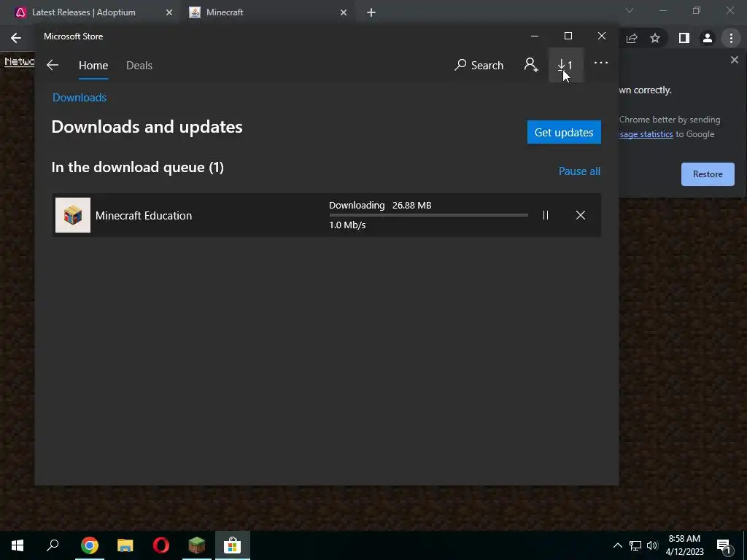Close the Adoptium tab in Chrome
Viewport: 747px width, 560px height.
[x=169, y=13]
